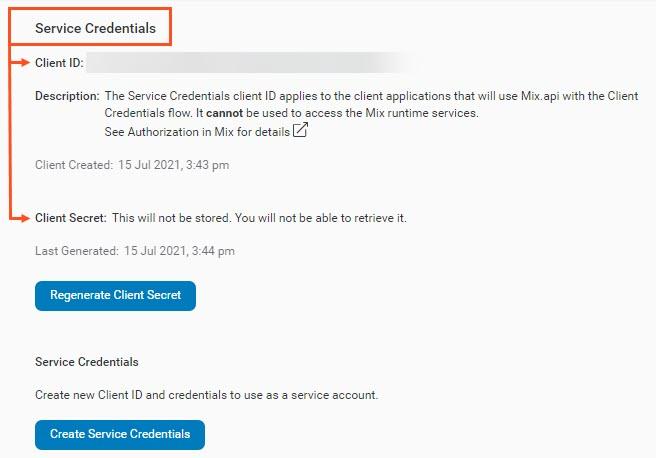Follow the See Authorization in Mix link

pyautogui.click(x=196, y=132)
